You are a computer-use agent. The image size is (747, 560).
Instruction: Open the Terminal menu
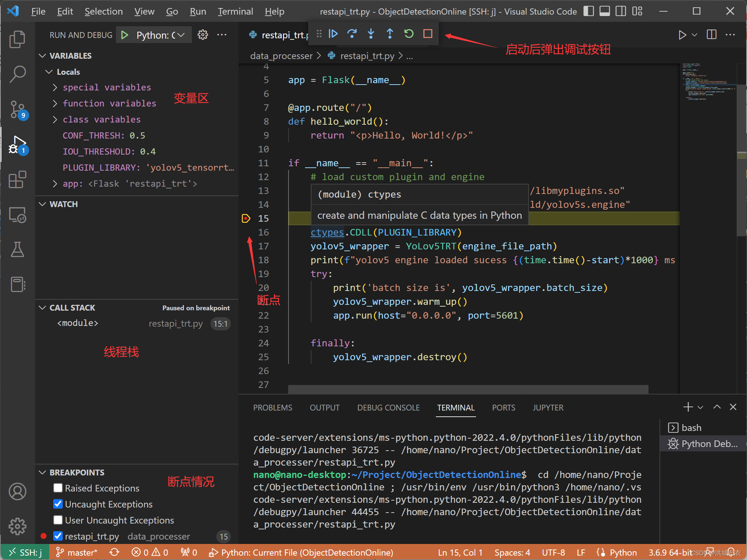click(x=235, y=12)
